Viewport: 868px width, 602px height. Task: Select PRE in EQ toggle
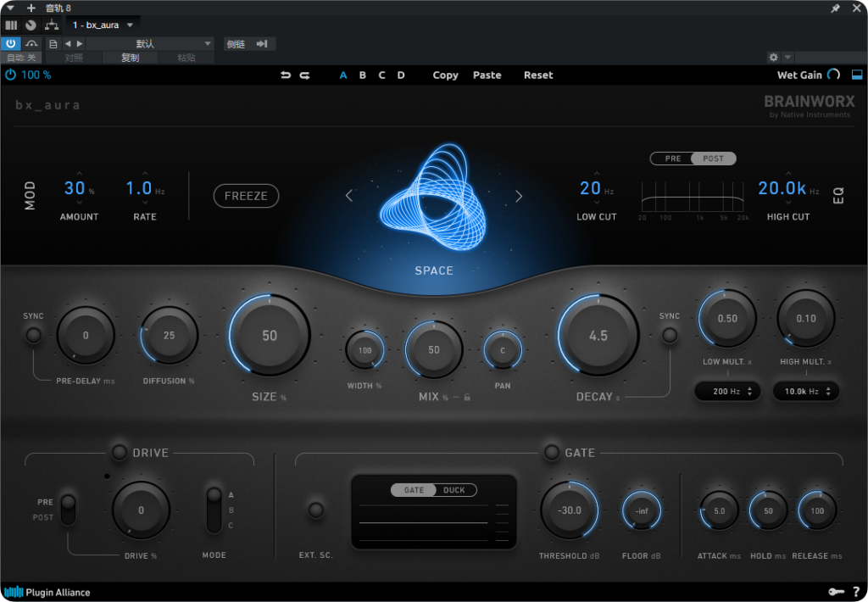pos(672,159)
